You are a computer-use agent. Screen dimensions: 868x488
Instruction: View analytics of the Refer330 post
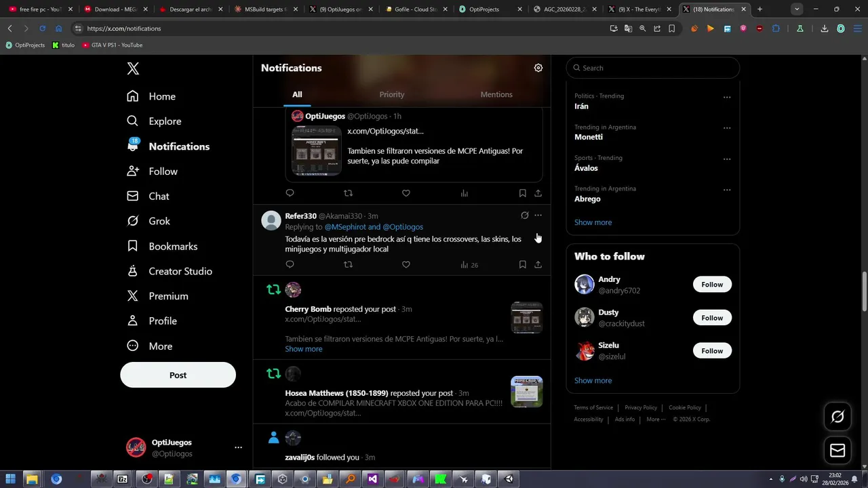click(x=469, y=264)
